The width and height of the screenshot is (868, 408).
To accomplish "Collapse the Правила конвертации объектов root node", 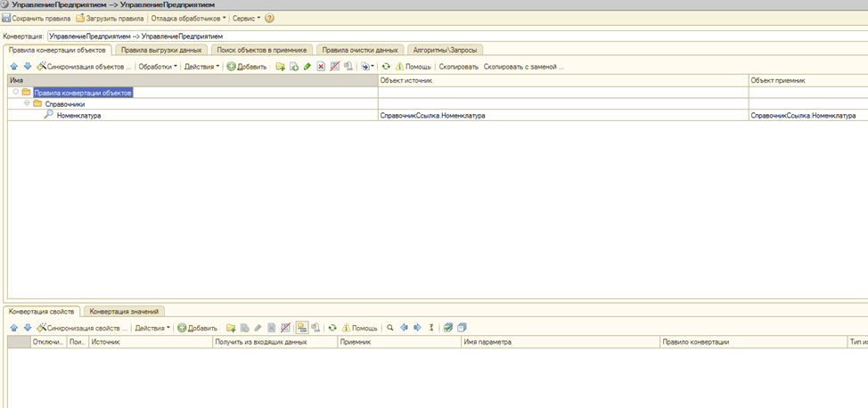I will 16,92.
